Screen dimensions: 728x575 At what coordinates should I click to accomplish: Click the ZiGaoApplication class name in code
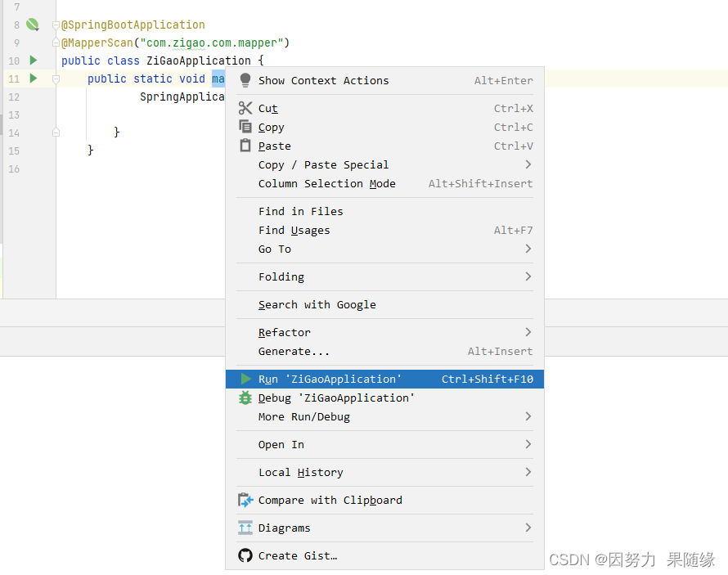click(199, 61)
